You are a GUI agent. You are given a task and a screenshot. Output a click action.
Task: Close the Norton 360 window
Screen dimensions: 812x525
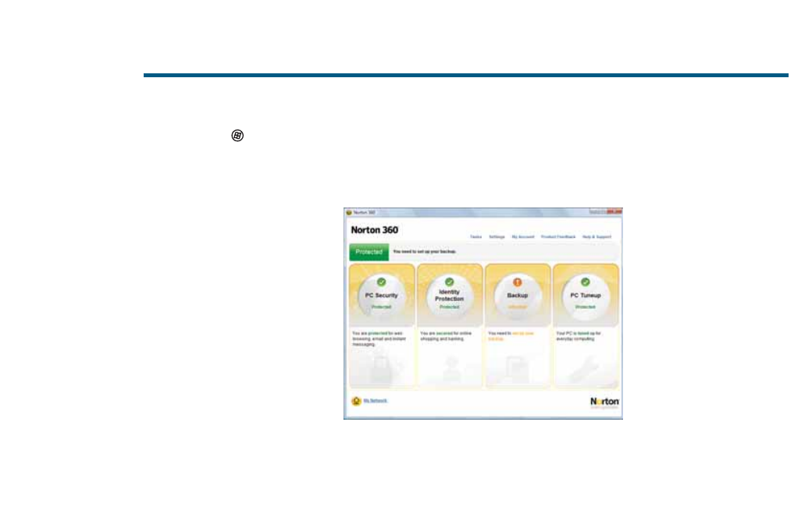[614, 211]
